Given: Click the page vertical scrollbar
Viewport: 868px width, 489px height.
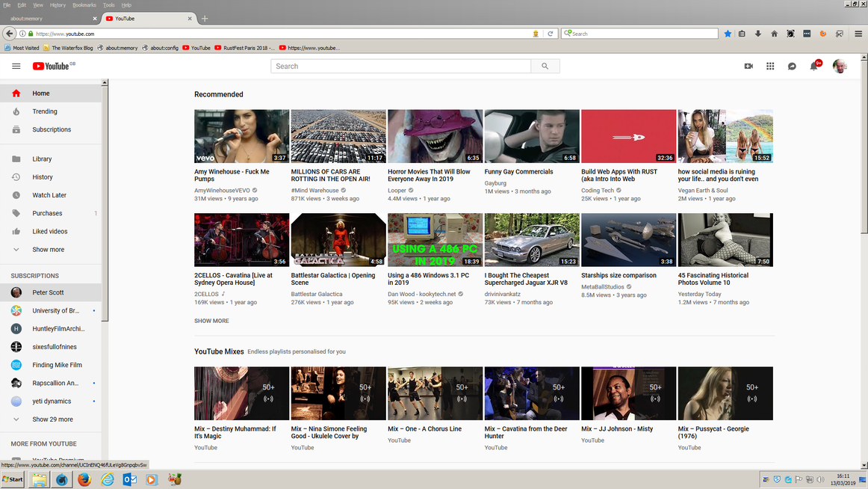Looking at the screenshot, I should [x=864, y=147].
